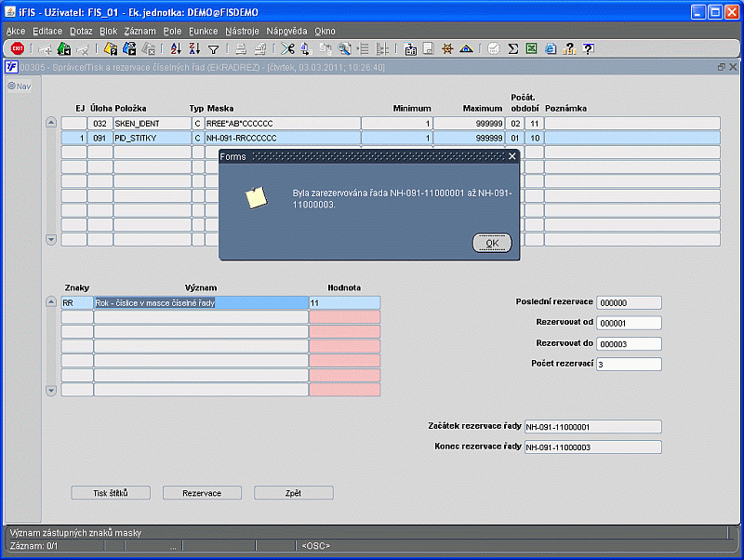Click the greyed-out tree structure toolbar icon

coord(382,48)
